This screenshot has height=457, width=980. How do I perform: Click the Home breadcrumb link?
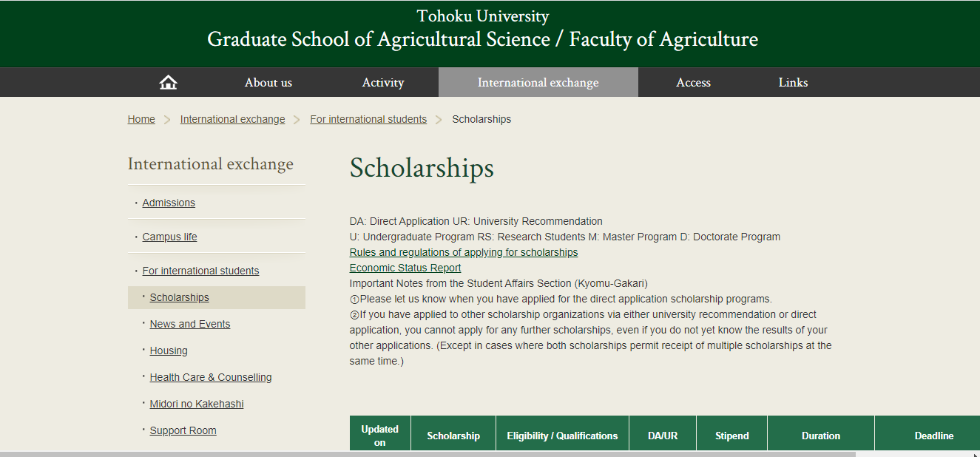[x=141, y=119]
